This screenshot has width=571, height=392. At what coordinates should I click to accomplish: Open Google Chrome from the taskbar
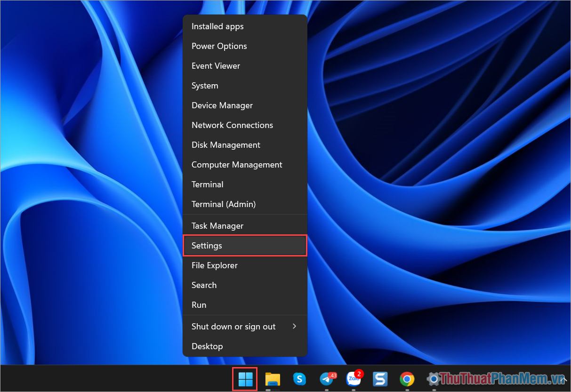(x=407, y=379)
